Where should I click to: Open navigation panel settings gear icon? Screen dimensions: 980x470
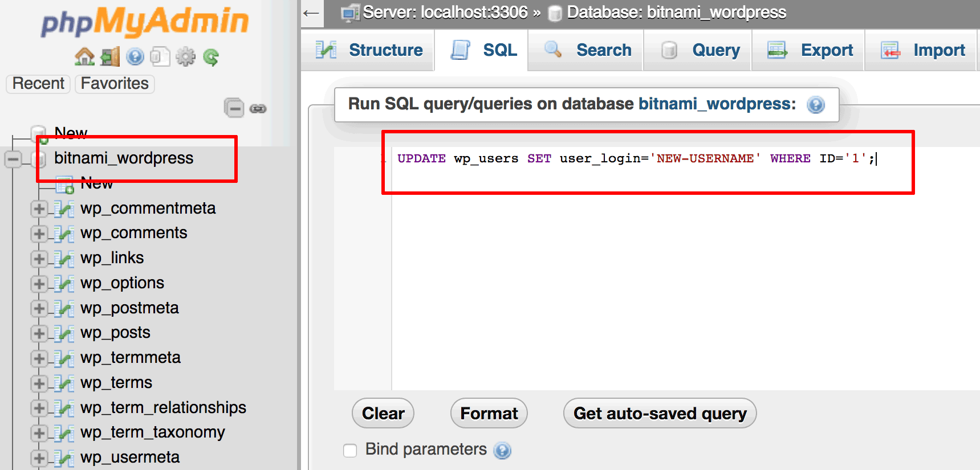pos(185,57)
